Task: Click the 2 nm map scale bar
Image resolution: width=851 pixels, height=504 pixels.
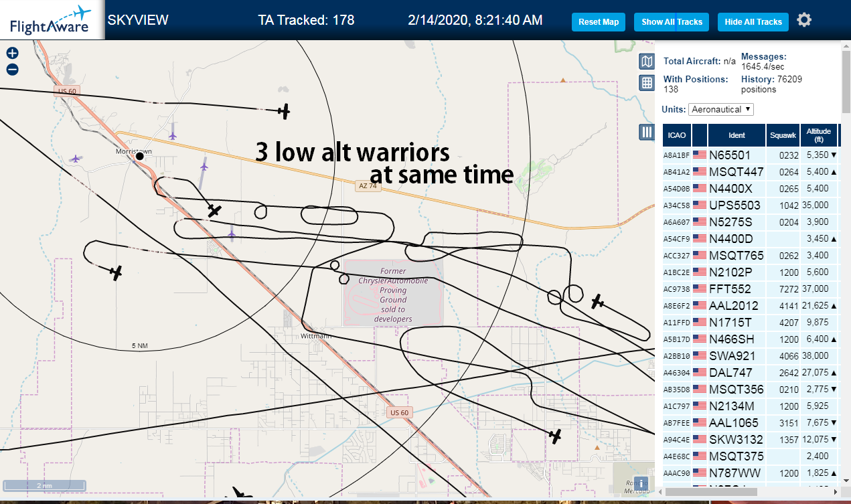Action: point(44,485)
